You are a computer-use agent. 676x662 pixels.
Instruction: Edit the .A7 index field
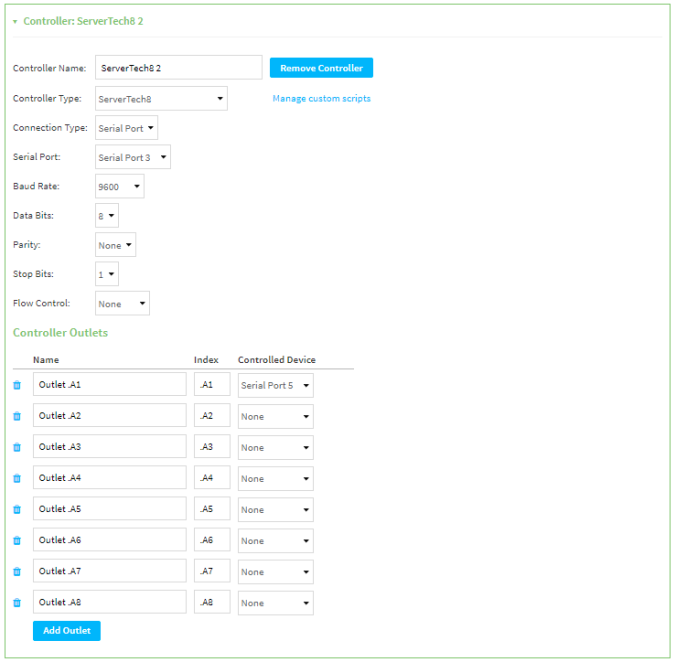pos(212,571)
